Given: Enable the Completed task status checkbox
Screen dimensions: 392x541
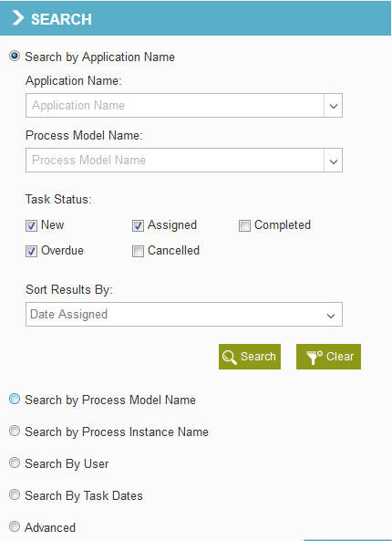Looking at the screenshot, I should point(244,226).
